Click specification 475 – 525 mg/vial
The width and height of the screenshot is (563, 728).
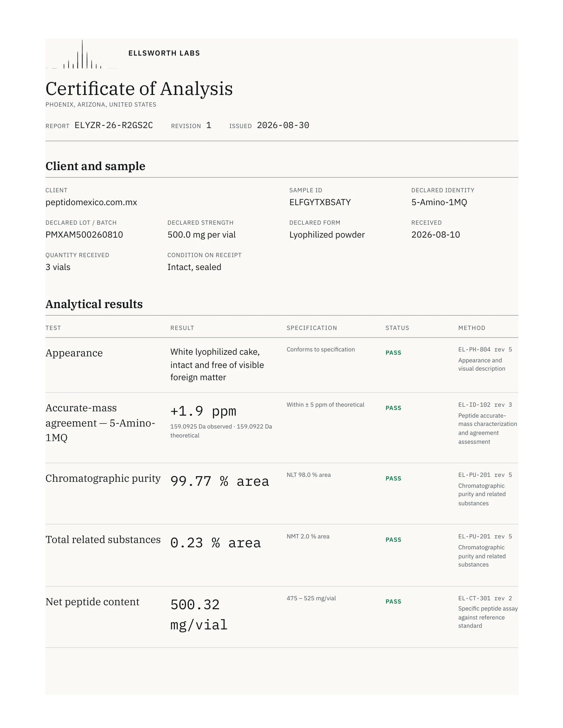(311, 598)
